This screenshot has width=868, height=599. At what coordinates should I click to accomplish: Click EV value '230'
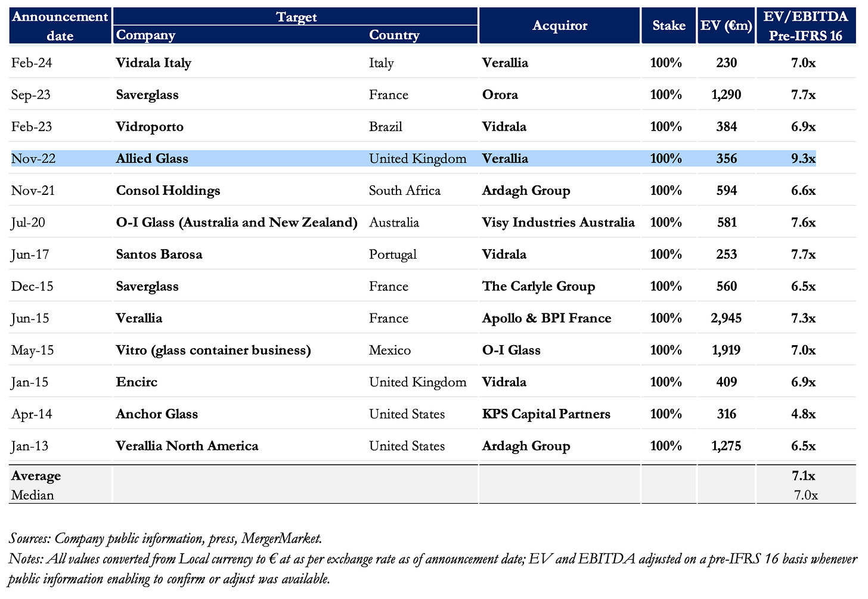coord(727,63)
